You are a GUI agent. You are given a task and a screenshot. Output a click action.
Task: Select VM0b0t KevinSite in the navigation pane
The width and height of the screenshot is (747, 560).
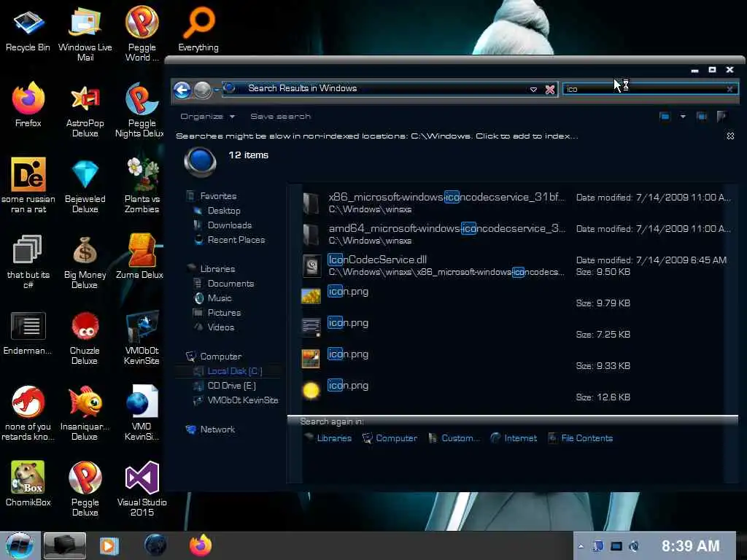242,400
